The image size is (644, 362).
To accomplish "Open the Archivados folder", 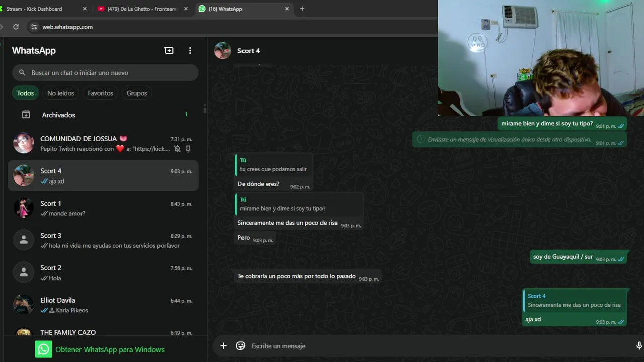I will tap(103, 115).
